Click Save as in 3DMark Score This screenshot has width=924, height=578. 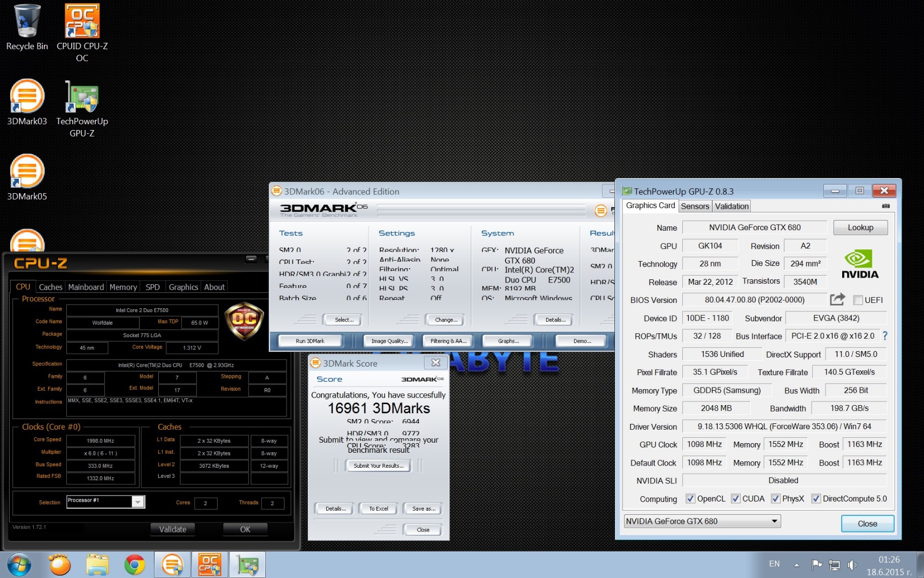423,508
